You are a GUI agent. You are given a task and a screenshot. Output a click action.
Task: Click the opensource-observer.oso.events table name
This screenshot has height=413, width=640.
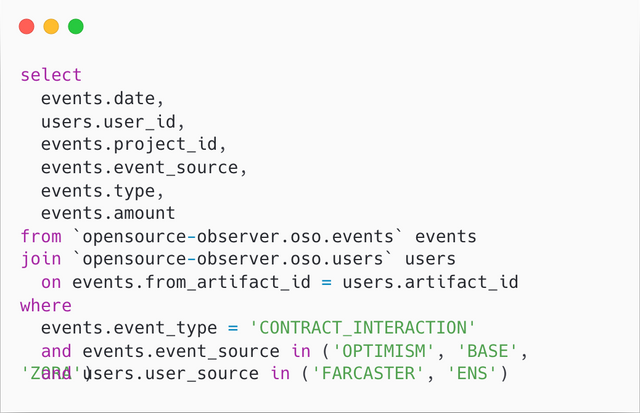[x=238, y=236]
